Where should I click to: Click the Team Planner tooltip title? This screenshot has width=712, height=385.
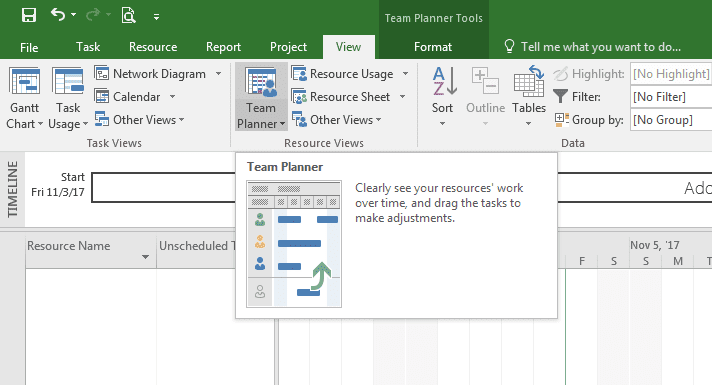[285, 167]
